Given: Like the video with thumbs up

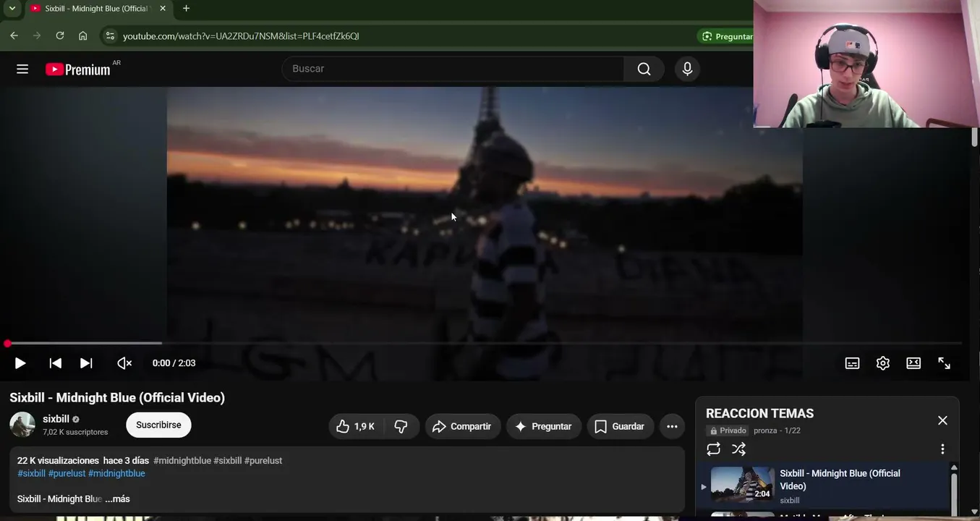Looking at the screenshot, I should (356, 426).
